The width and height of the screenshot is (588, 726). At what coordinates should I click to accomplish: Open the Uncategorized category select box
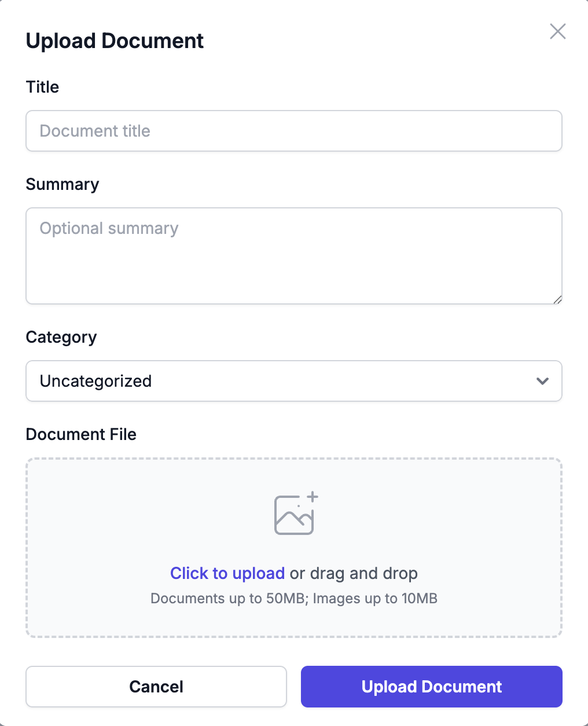(294, 381)
